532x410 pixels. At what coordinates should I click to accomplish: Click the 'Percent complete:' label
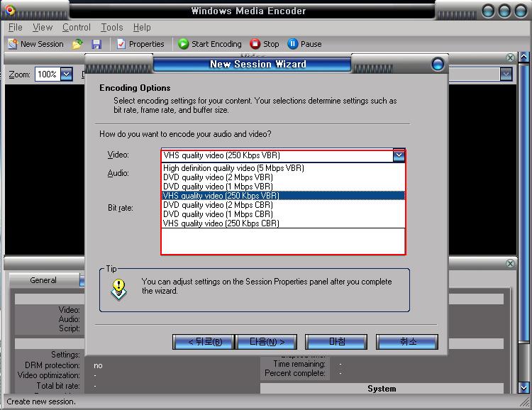[294, 373]
